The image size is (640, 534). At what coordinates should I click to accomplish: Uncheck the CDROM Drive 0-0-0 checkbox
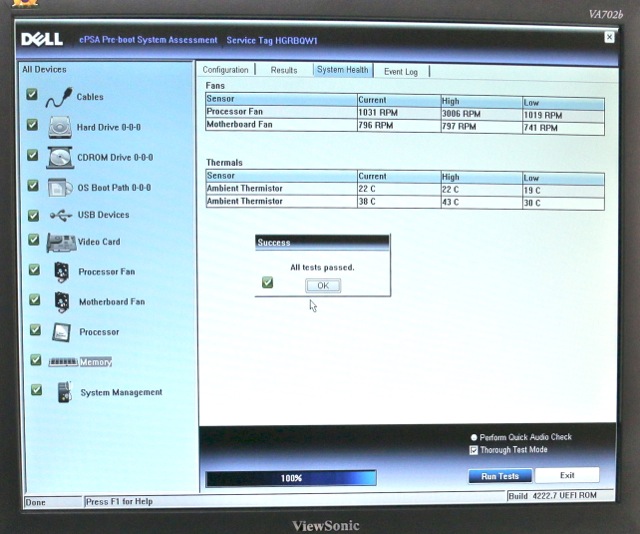coord(33,155)
